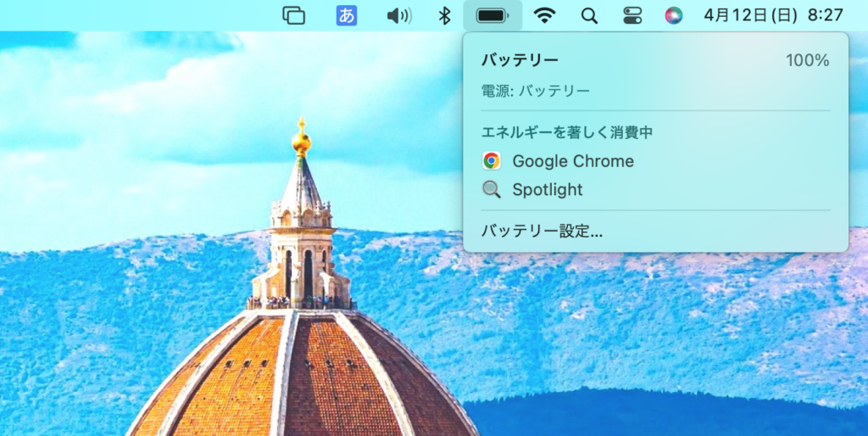Click the 電源: バッテリー power source line
The height and width of the screenshot is (436, 868).
536,91
